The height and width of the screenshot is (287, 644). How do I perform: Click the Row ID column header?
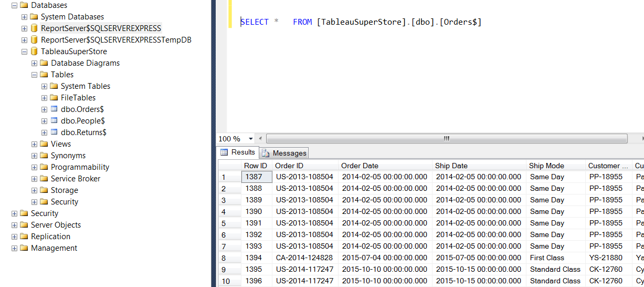(x=256, y=166)
